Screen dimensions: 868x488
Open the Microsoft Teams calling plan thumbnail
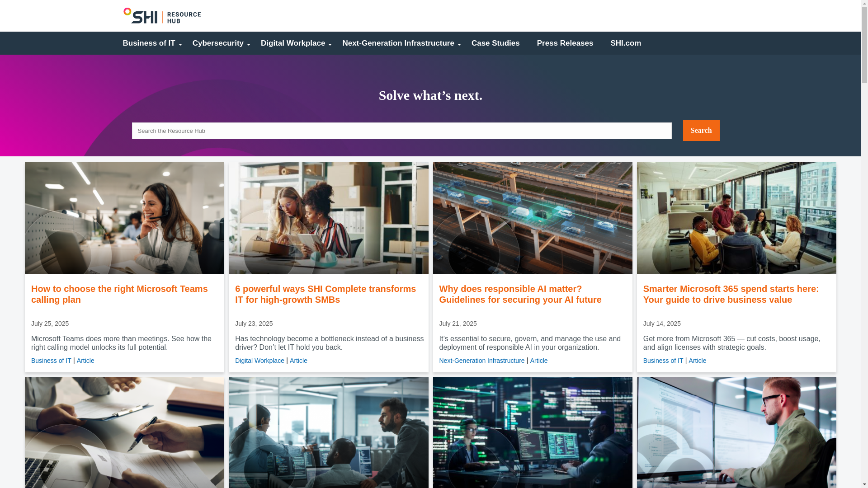pyautogui.click(x=124, y=218)
